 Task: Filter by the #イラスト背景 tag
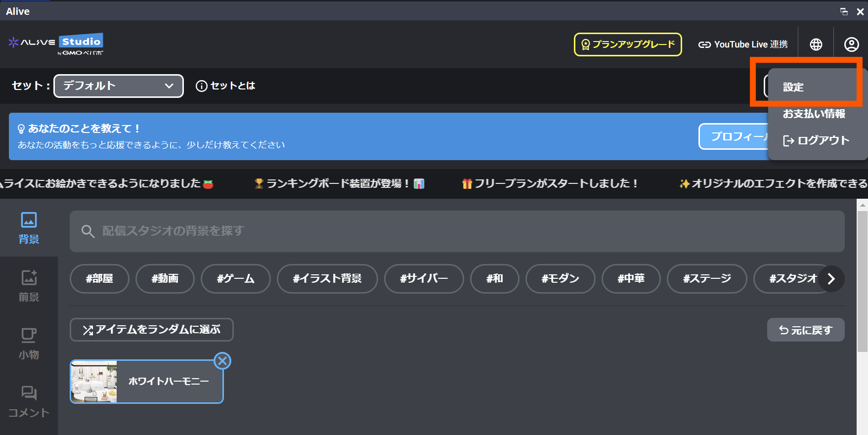pos(327,279)
